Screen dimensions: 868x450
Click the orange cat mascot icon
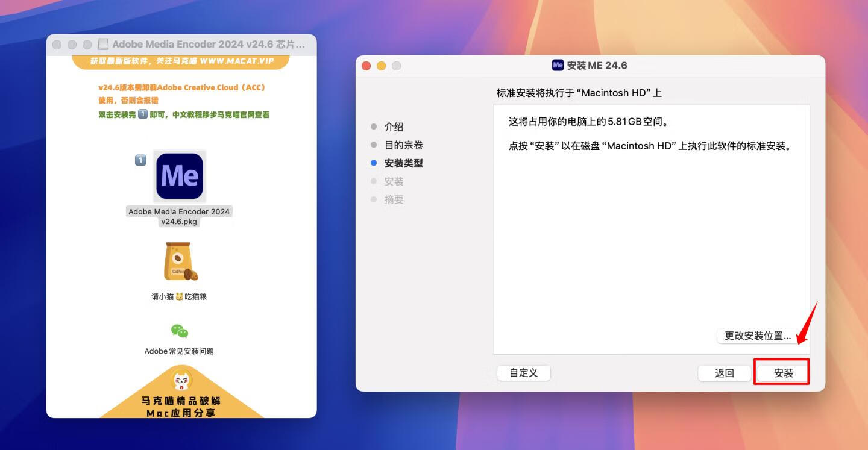pyautogui.click(x=181, y=380)
